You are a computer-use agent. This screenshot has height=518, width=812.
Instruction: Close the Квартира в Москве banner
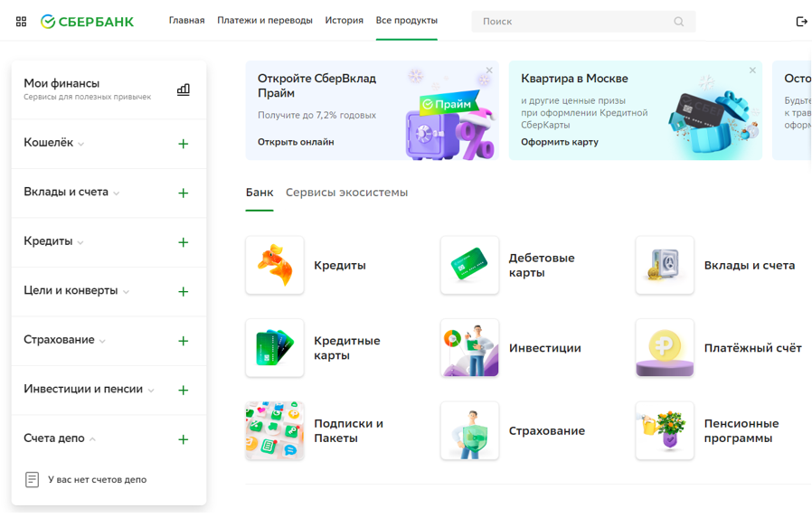(752, 70)
